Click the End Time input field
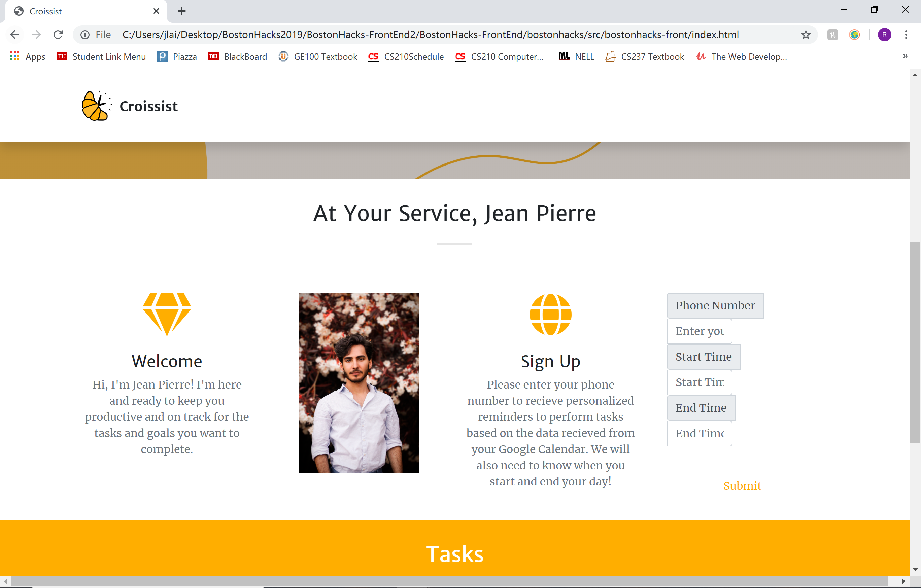This screenshot has width=921, height=588. pos(699,434)
